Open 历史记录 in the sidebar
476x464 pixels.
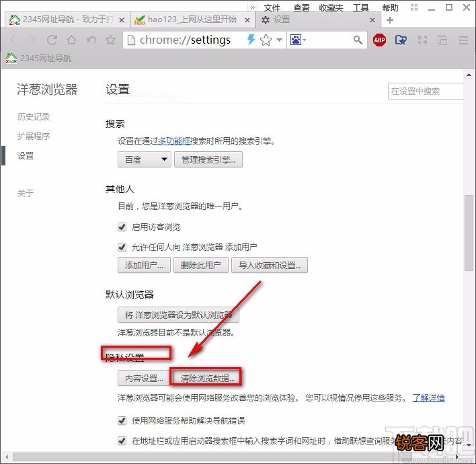coord(34,116)
